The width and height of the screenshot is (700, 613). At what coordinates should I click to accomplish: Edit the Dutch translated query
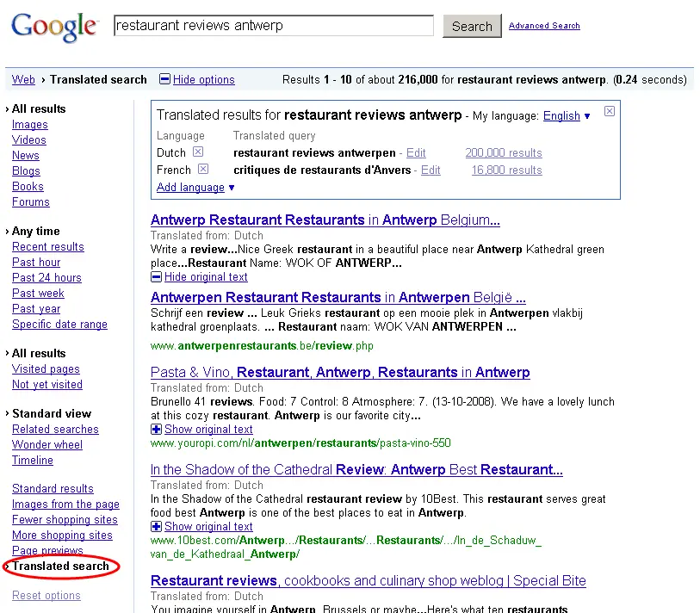(416, 152)
